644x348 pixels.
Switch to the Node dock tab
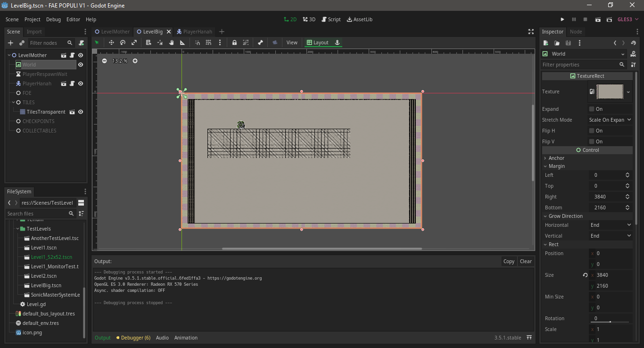(x=576, y=32)
